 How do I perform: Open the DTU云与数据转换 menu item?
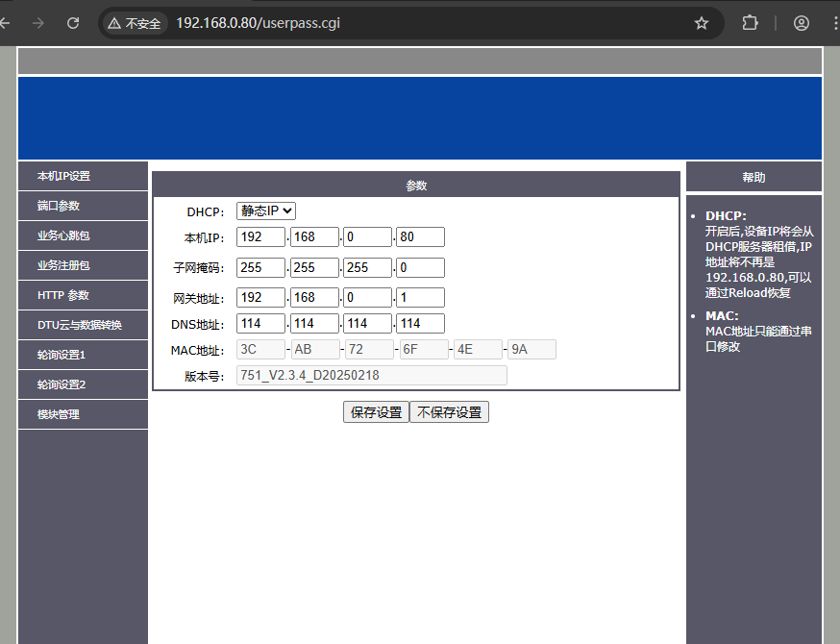83,325
